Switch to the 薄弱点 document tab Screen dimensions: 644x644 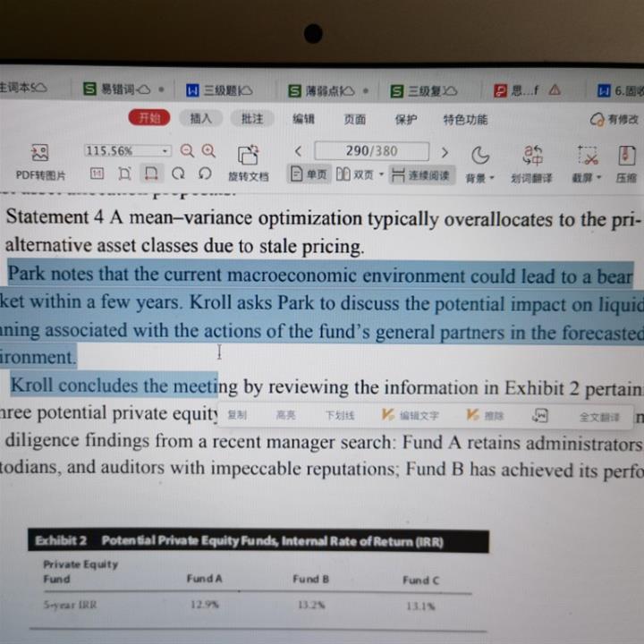(328, 90)
